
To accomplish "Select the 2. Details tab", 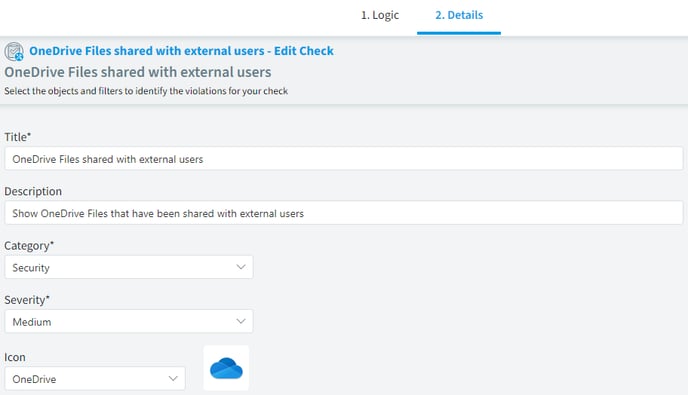I will click(x=459, y=15).
